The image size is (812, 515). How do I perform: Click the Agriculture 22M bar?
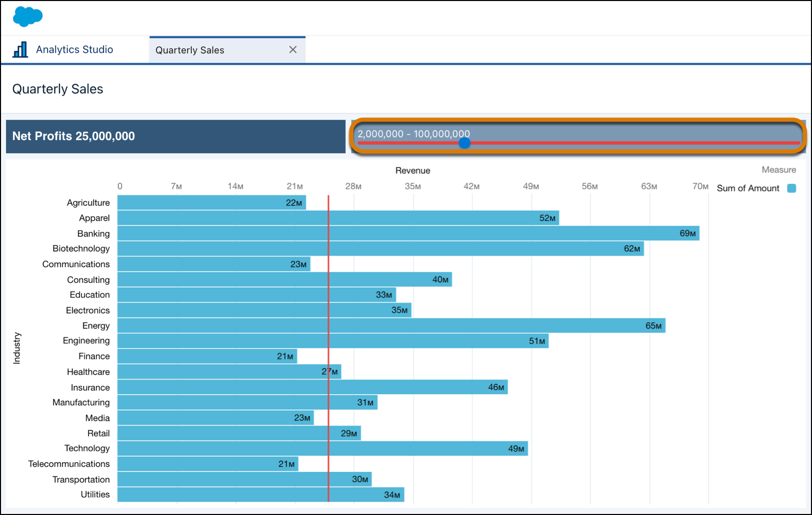click(x=212, y=203)
